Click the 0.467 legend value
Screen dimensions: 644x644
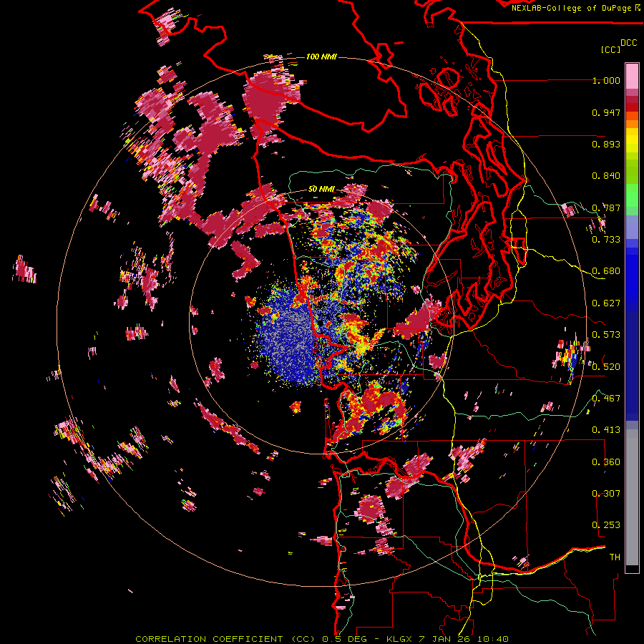(606, 399)
